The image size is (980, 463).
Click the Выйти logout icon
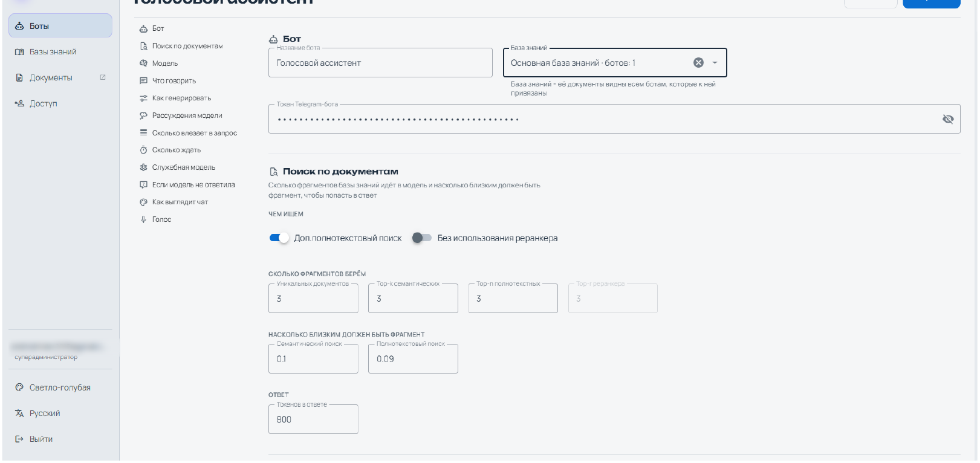coord(19,439)
